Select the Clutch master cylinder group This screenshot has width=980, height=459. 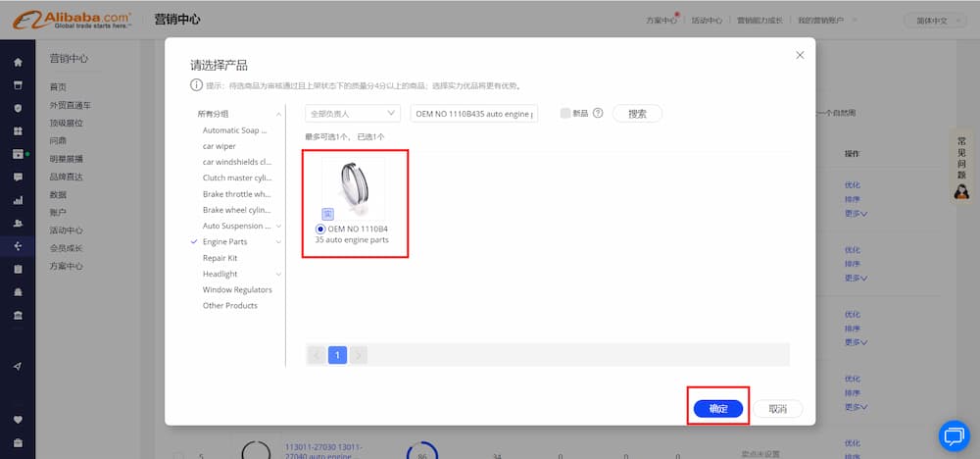point(237,178)
